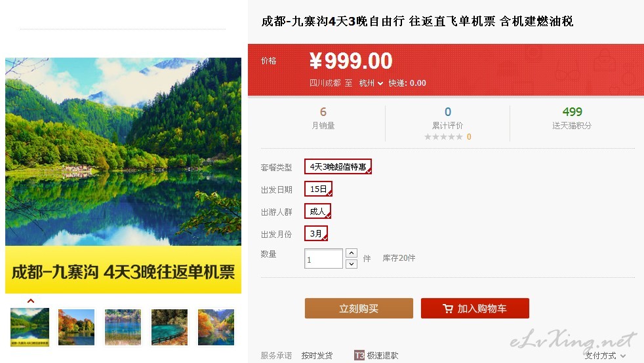Increase quantity with the up arrow
644x363 pixels.
tap(352, 253)
